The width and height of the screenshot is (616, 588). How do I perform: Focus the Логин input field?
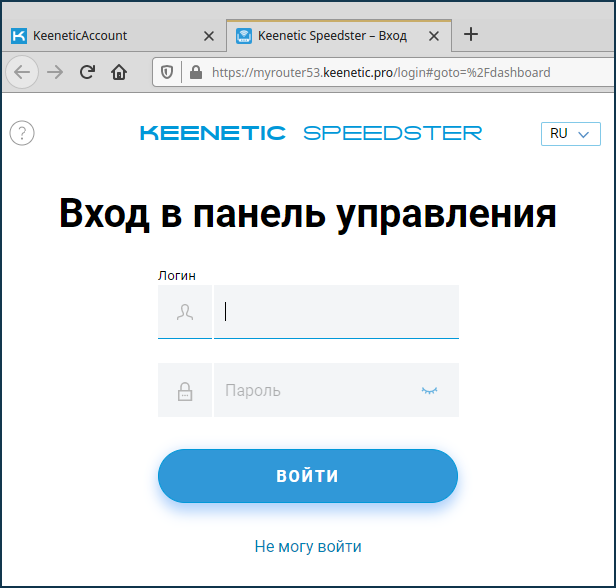point(336,312)
